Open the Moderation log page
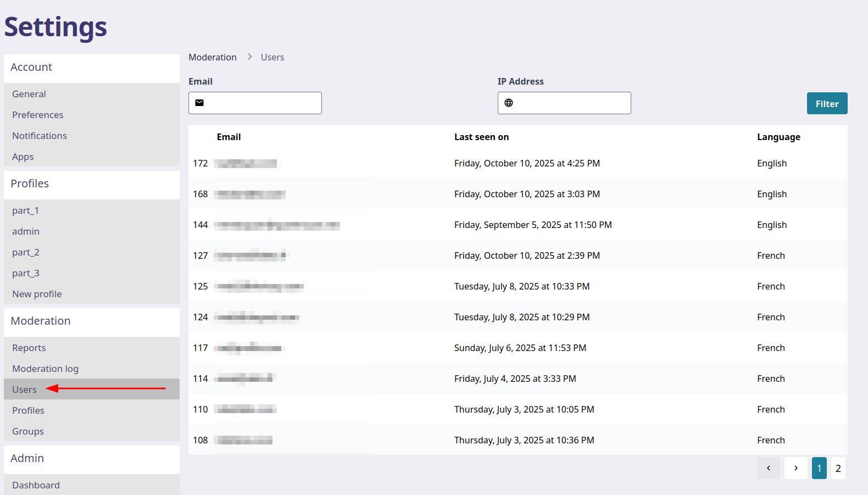Screen dimensions: 868x495 tap(45, 369)
